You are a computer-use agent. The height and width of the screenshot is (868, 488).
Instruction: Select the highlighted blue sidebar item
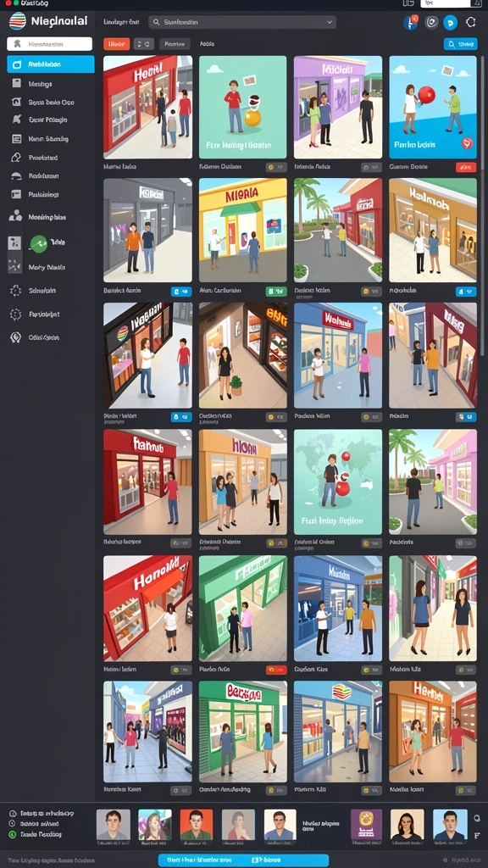pos(50,64)
